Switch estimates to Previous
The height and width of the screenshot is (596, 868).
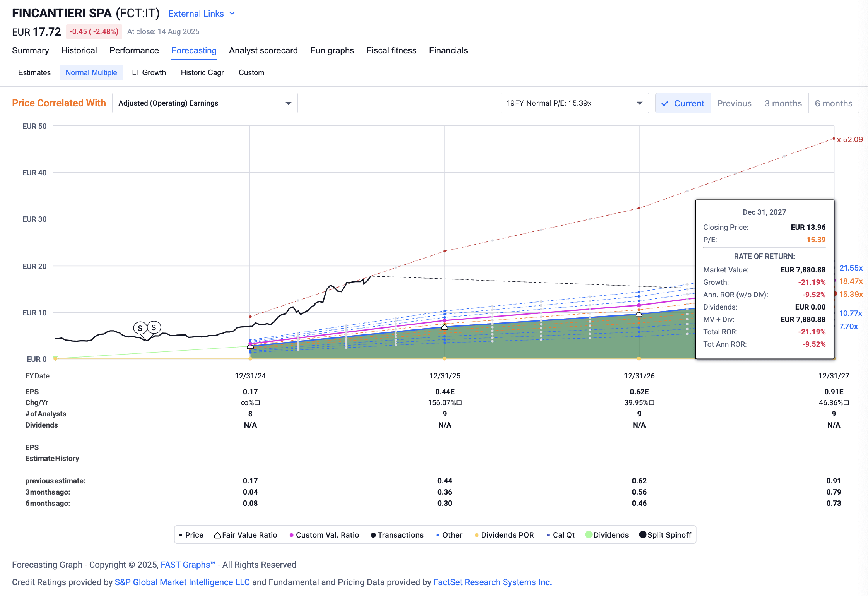734,103
